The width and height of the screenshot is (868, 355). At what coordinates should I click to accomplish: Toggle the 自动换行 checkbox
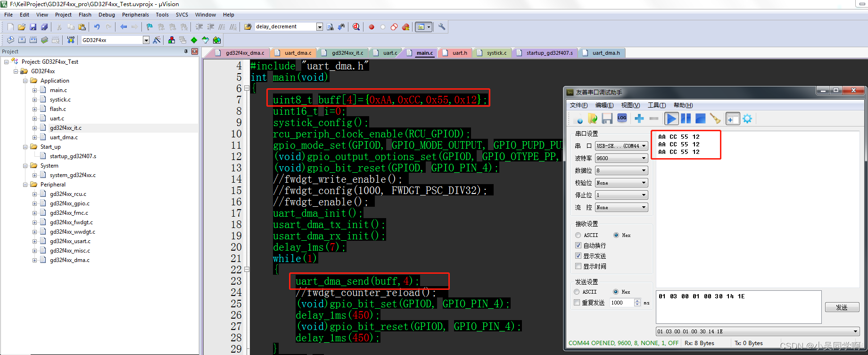(590, 245)
